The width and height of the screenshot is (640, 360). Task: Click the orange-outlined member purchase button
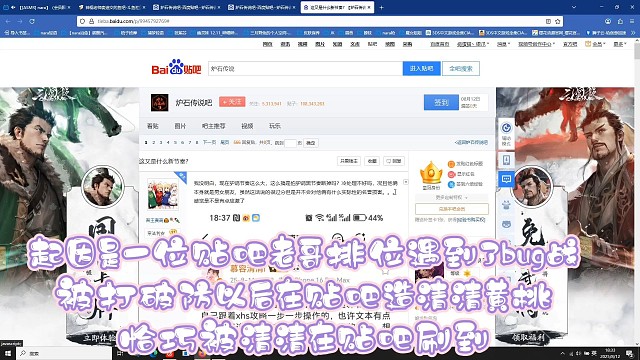[x=452, y=209]
